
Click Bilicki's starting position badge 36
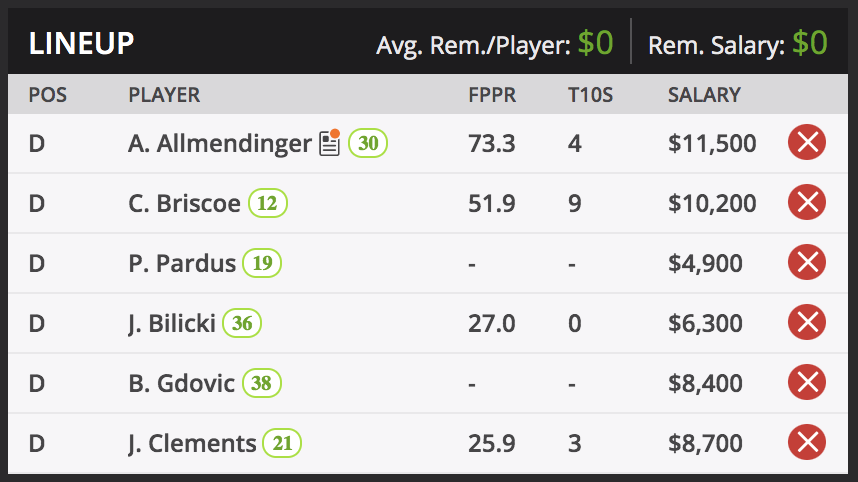242,324
